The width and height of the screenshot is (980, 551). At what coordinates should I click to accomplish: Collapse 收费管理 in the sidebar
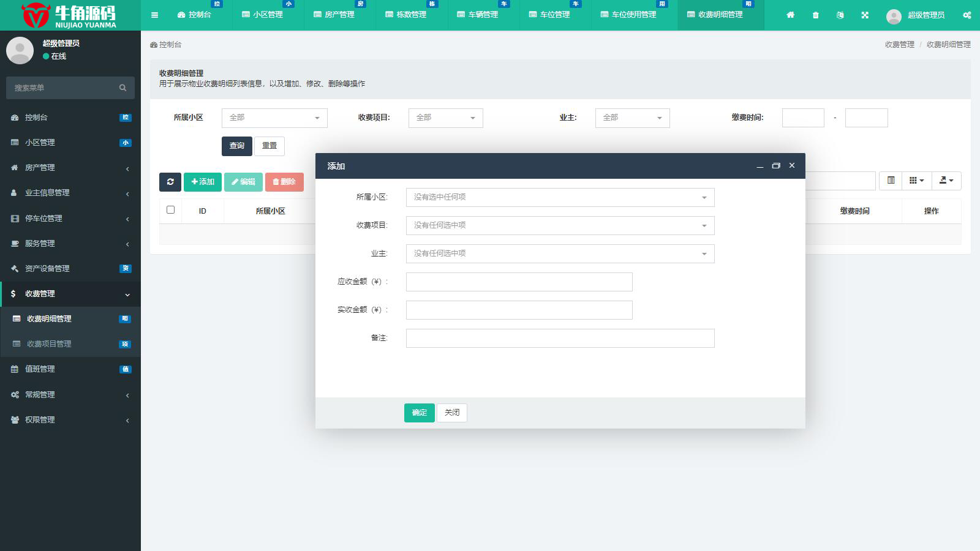pyautogui.click(x=70, y=294)
